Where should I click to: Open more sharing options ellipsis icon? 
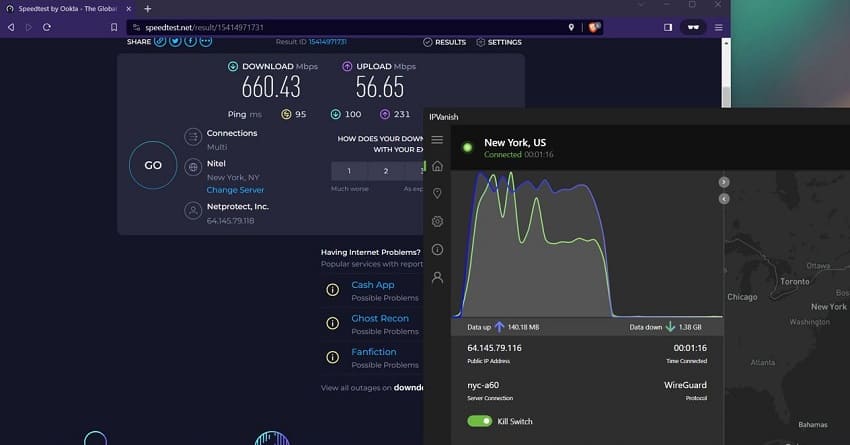point(205,41)
